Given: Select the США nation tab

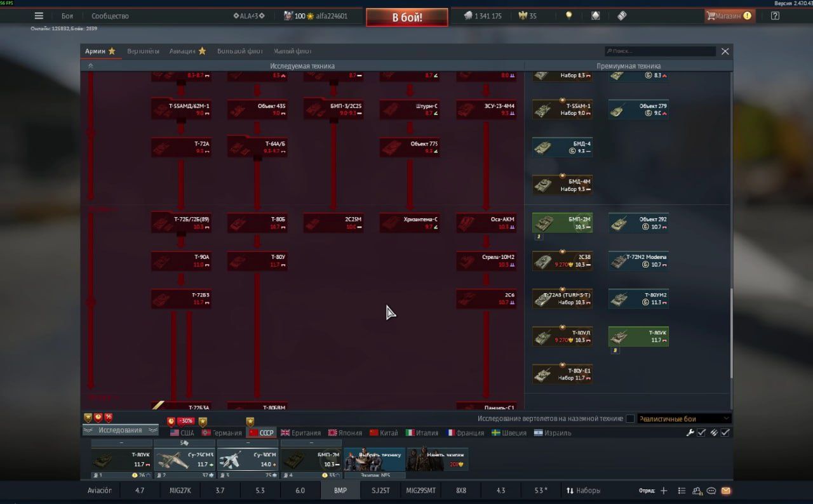Looking at the screenshot, I should click(182, 433).
